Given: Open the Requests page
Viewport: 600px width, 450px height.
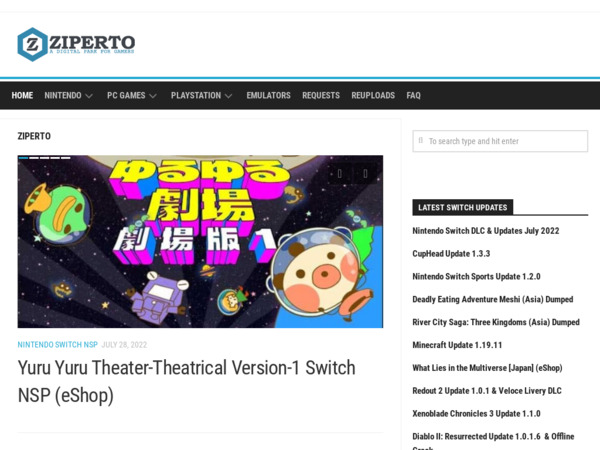Looking at the screenshot, I should click(x=321, y=95).
